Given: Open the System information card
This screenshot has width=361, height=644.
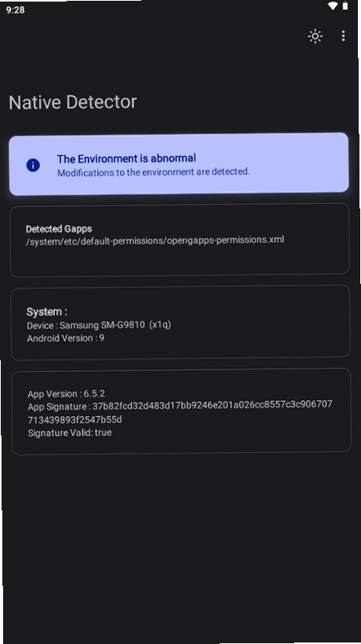Looking at the screenshot, I should (x=180, y=322).
